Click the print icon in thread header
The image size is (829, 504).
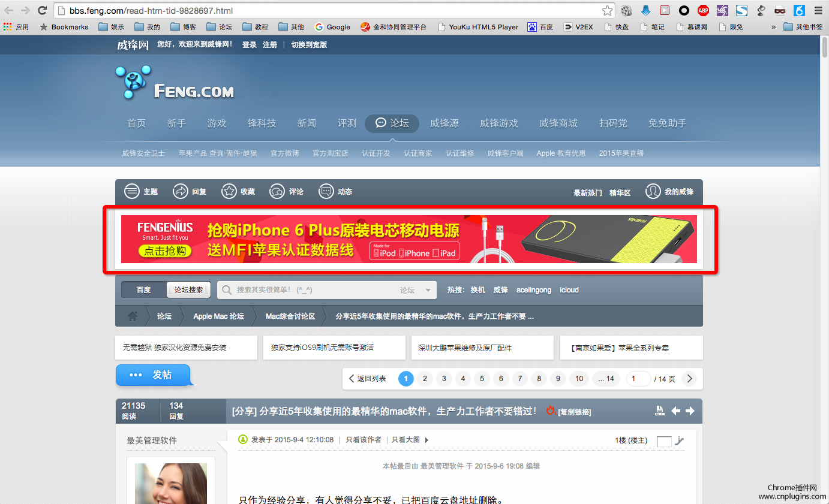pos(660,411)
